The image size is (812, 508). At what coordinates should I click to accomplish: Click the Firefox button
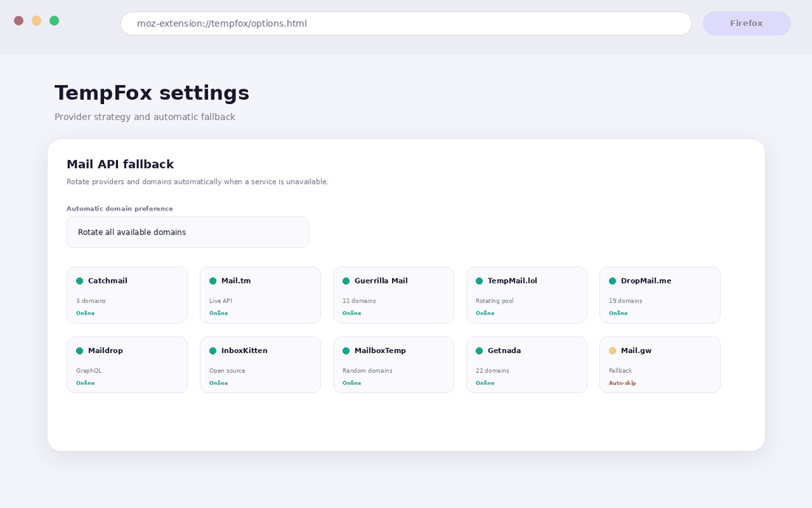click(x=746, y=24)
